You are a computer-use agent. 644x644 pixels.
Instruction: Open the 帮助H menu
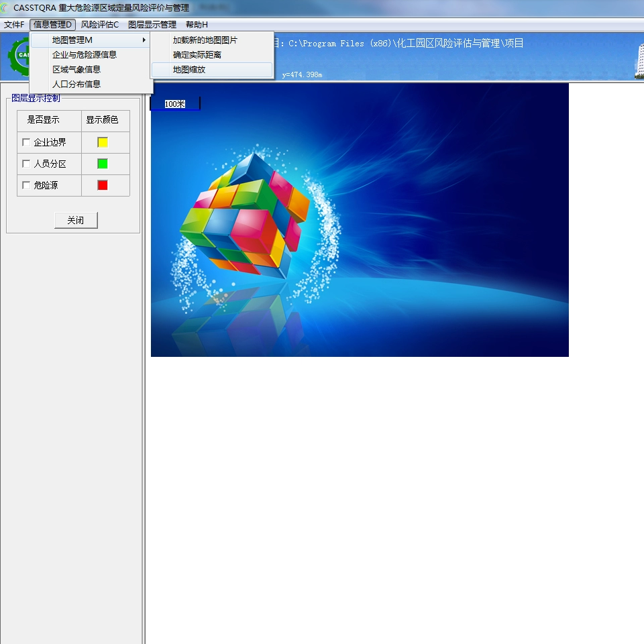(197, 25)
